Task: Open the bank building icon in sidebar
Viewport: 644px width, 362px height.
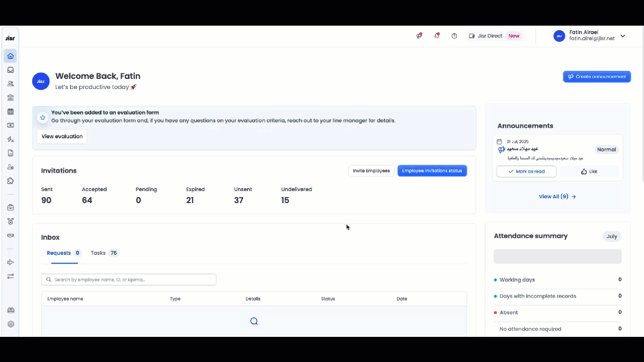Action: 11,98
